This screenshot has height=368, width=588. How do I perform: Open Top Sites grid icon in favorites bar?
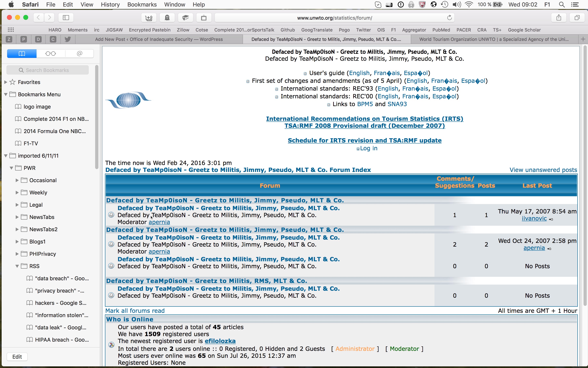pyautogui.click(x=11, y=30)
